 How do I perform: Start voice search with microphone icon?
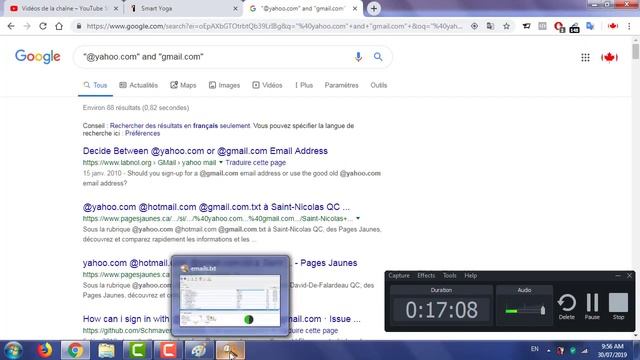click(358, 57)
